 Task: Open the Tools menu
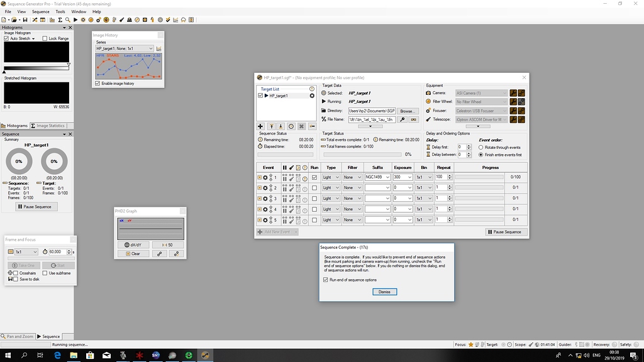click(x=60, y=11)
